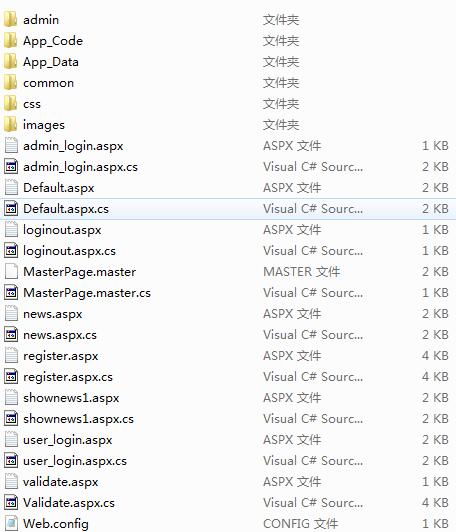This screenshot has height=532, width=456.
Task: Select the admin folder icon
Action: [x=11, y=19]
